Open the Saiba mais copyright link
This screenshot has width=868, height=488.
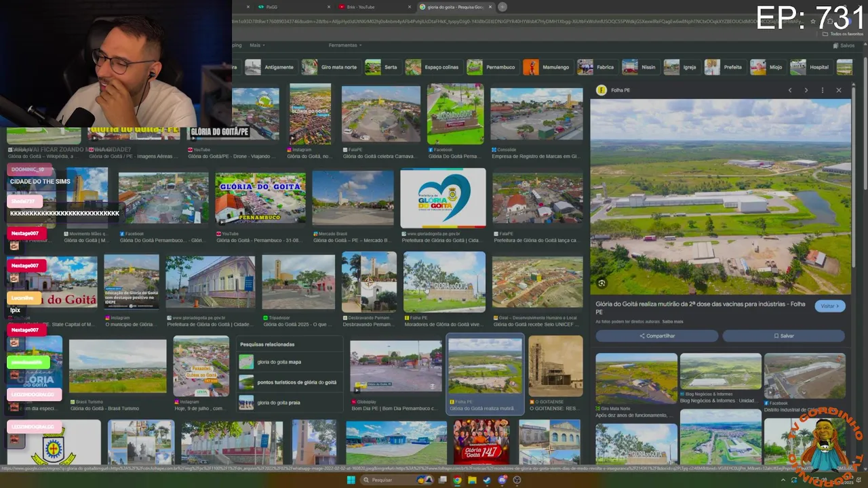673,321
